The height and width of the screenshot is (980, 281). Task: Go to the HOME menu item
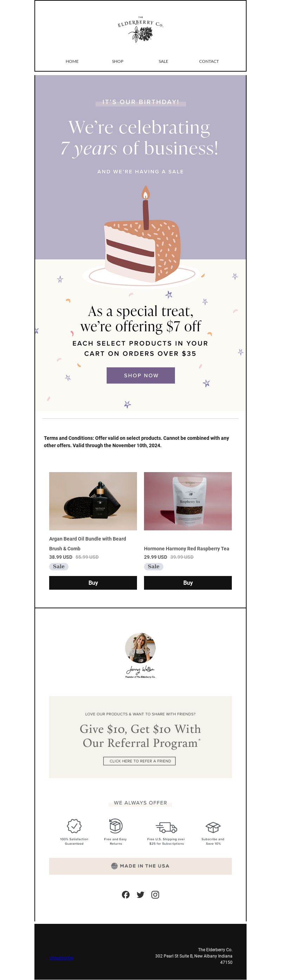[72, 61]
